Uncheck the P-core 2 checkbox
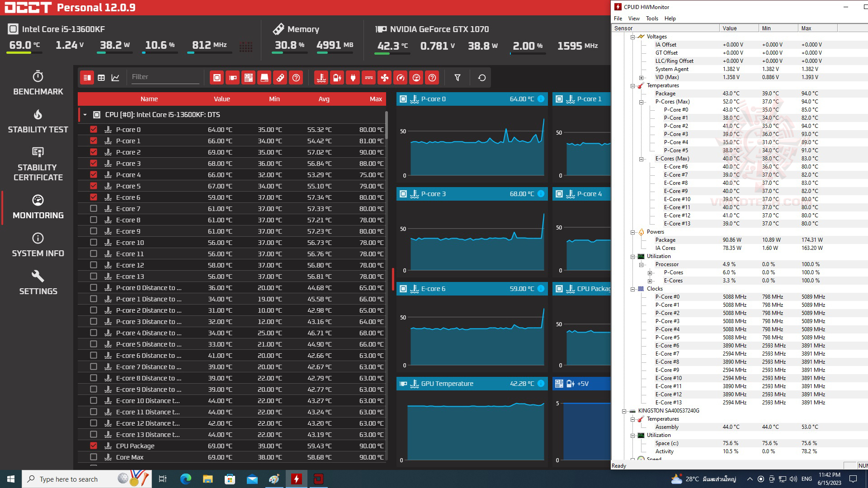This screenshot has height=488, width=868. [94, 152]
